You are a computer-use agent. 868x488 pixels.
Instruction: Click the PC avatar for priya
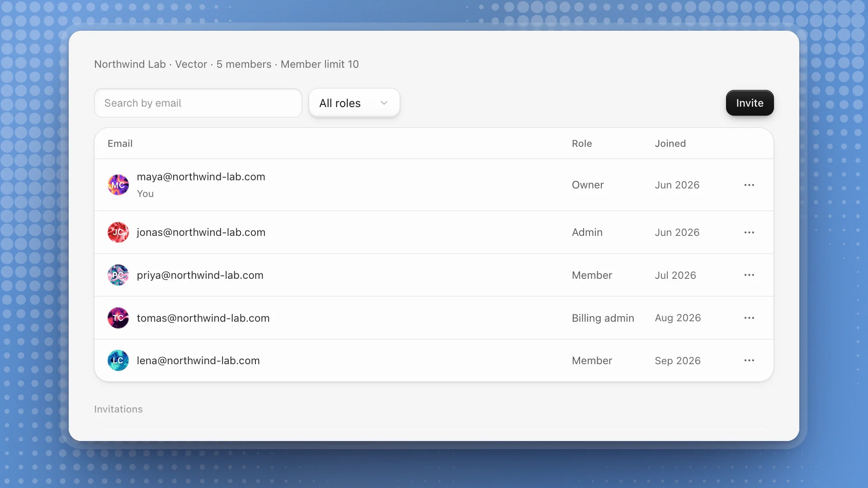pyautogui.click(x=118, y=275)
